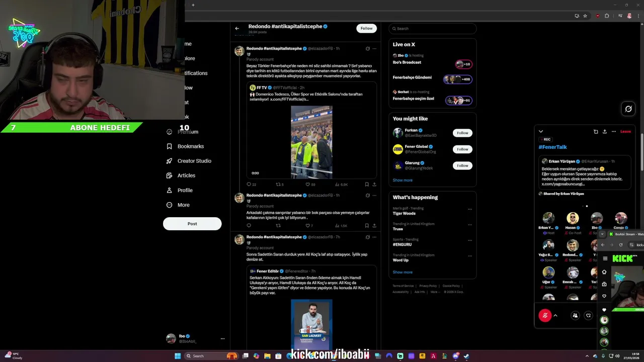Open Grok actions on the Beyaz Türkler post

[367, 49]
